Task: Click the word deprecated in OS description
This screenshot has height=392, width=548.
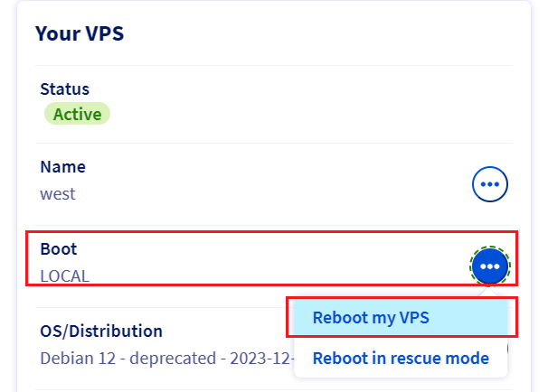Action: 173,359
